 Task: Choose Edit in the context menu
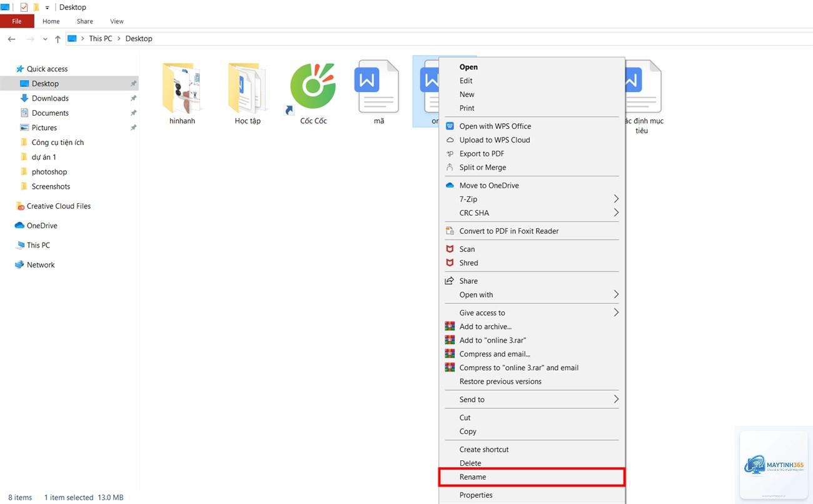pyautogui.click(x=532, y=81)
